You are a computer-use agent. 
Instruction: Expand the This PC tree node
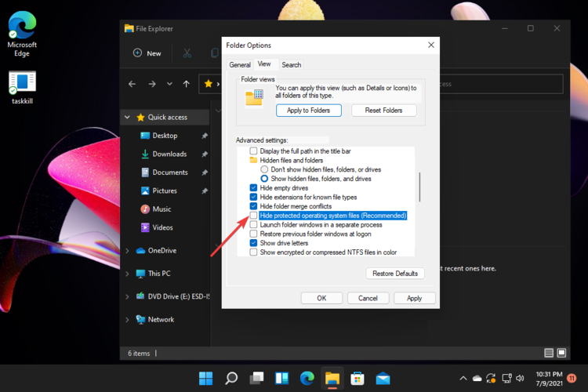pos(127,274)
